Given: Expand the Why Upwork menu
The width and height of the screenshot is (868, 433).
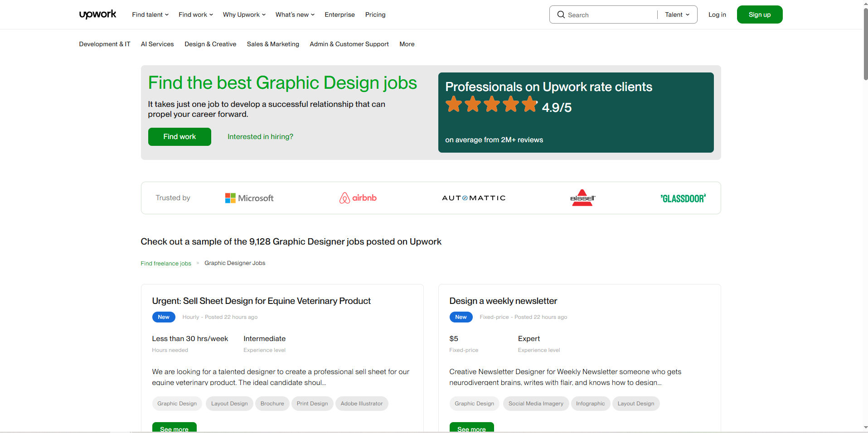Looking at the screenshot, I should tap(243, 14).
